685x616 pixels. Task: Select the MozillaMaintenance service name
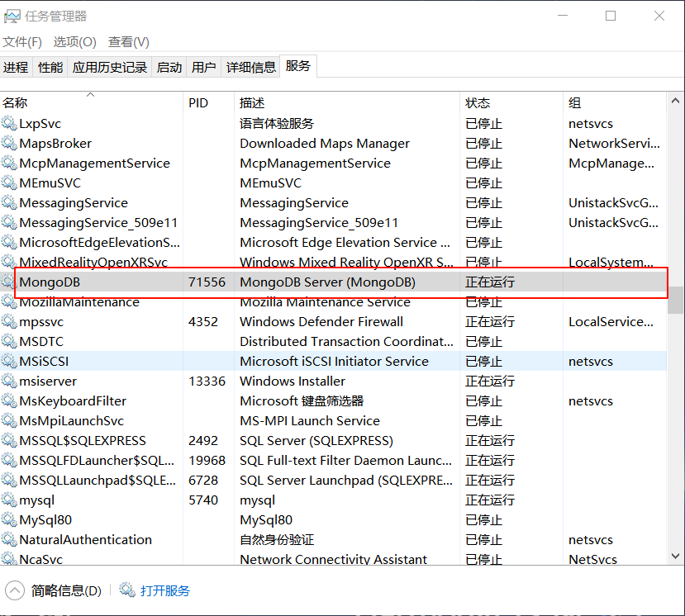79,301
